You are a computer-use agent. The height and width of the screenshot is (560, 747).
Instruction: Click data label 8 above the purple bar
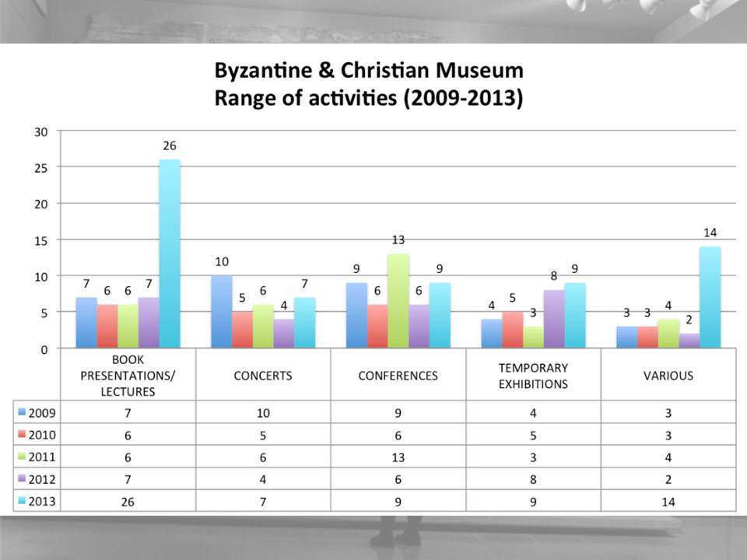click(553, 275)
